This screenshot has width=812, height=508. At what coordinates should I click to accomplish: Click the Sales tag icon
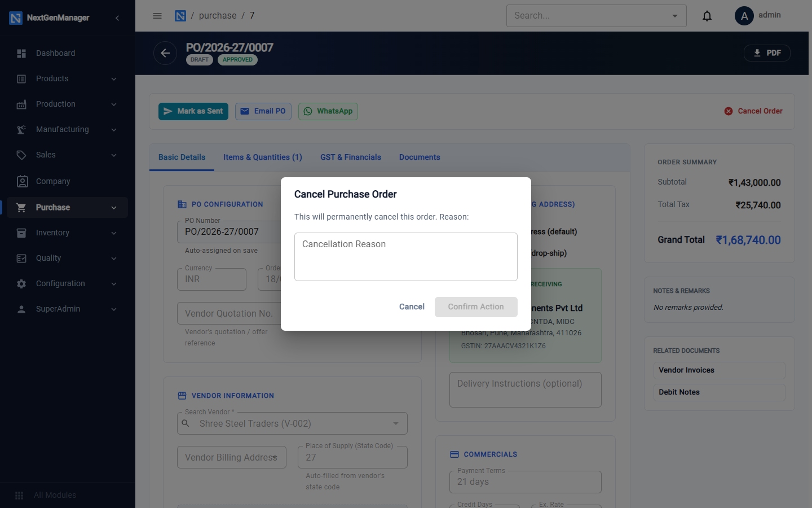(21, 155)
